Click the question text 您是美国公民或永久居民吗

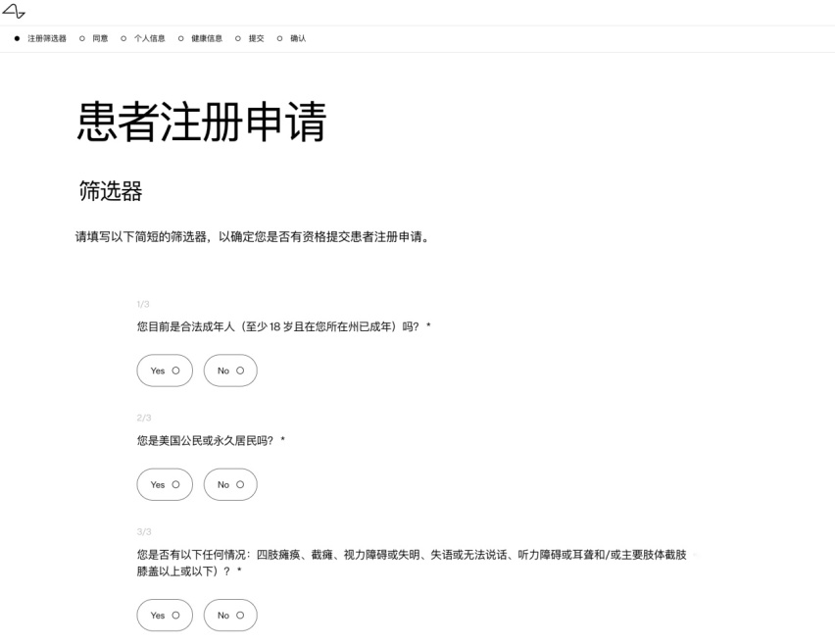point(211,440)
